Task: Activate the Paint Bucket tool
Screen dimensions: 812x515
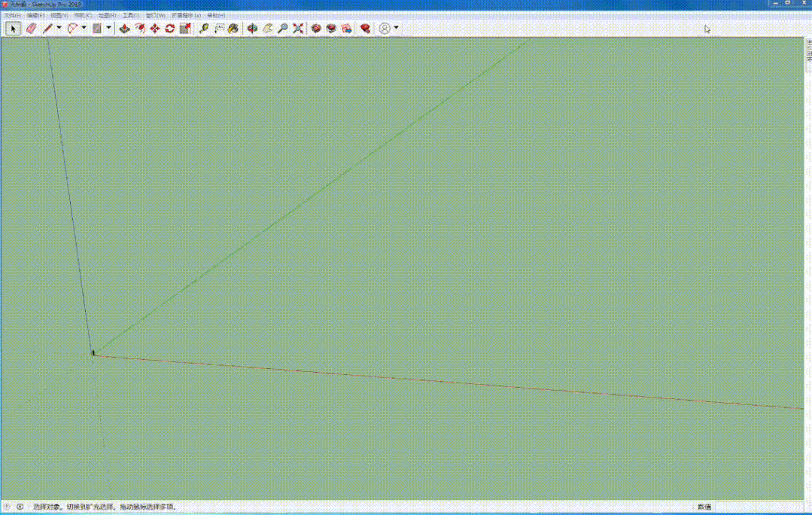Action: (233, 29)
